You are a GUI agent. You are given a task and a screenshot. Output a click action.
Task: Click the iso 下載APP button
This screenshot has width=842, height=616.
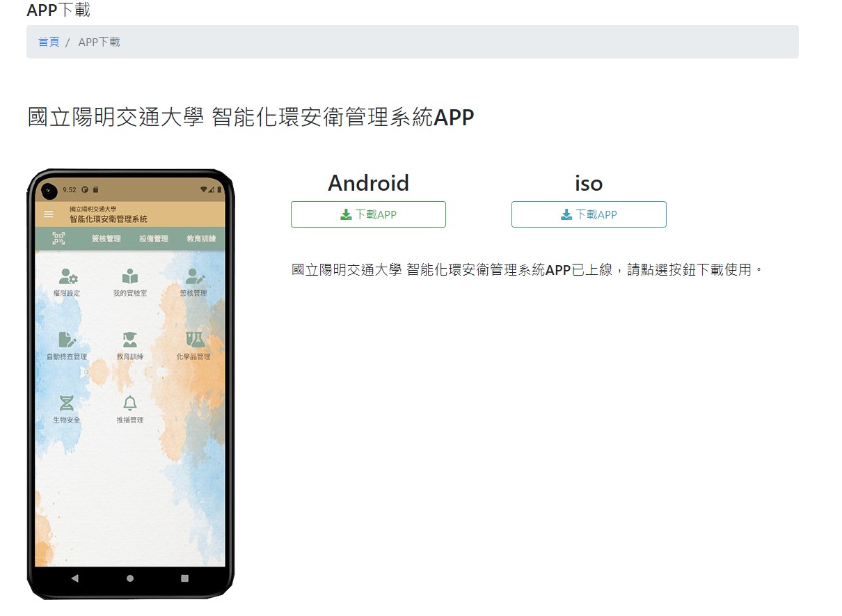point(589,214)
